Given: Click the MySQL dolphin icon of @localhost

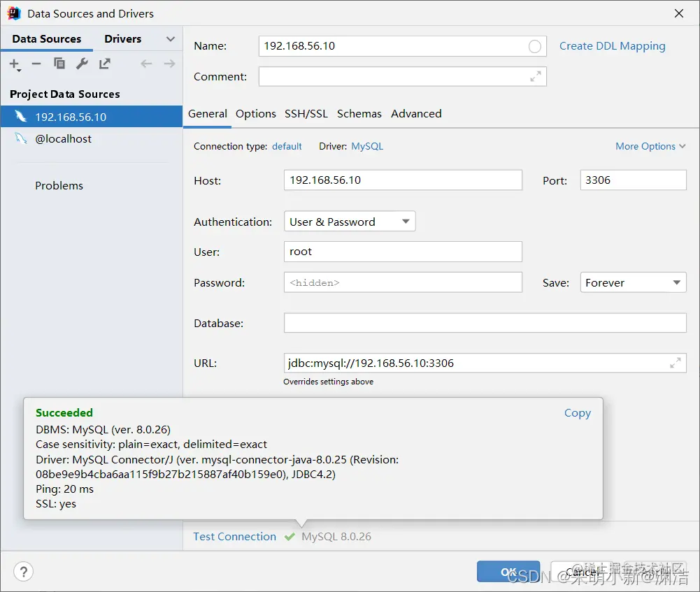Looking at the screenshot, I should pos(20,138).
